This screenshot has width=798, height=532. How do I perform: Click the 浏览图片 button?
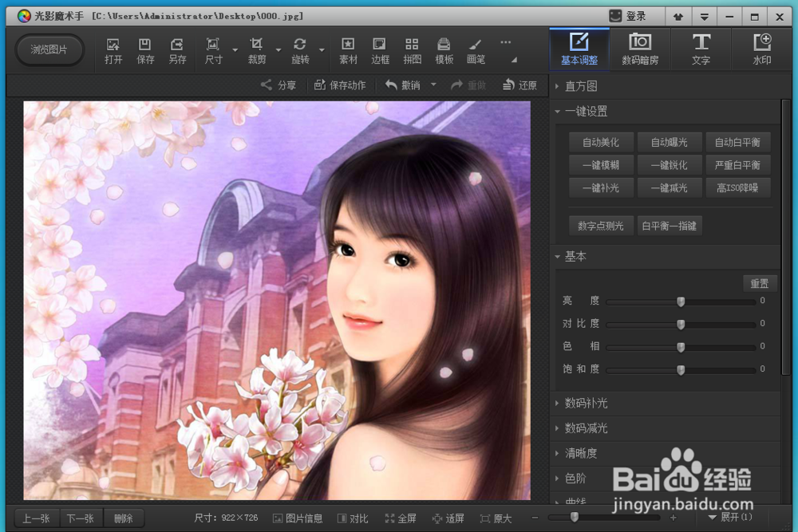coord(49,49)
